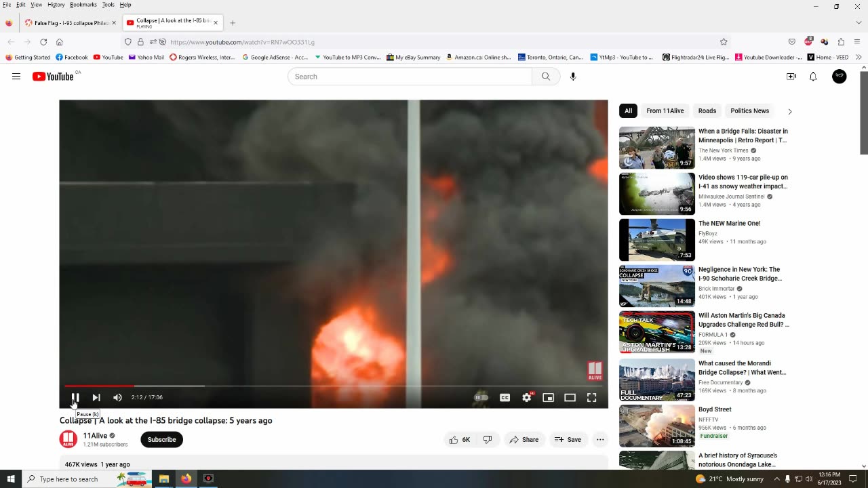Open the YouTube guide hamburger menu
868x488 pixels.
pos(16,77)
